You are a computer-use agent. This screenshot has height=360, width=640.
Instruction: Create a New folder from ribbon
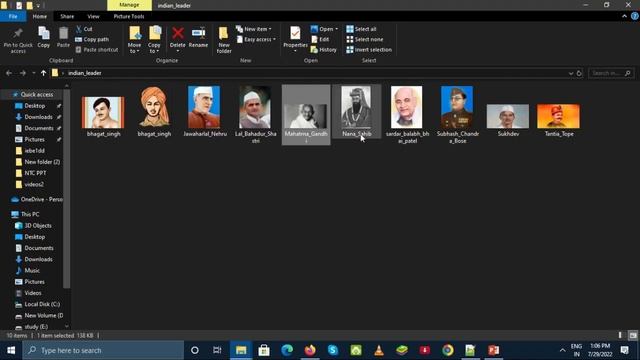click(x=224, y=40)
